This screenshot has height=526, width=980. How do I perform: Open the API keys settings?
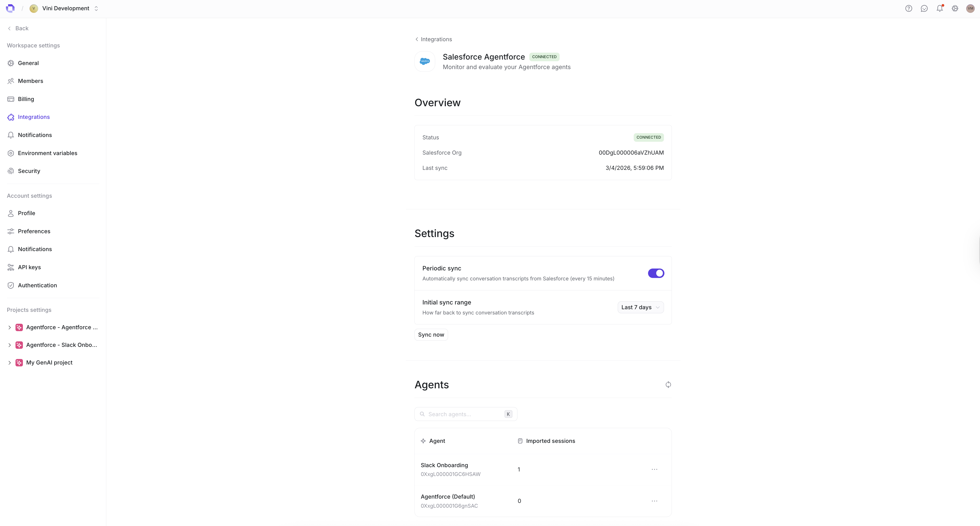[x=29, y=267]
